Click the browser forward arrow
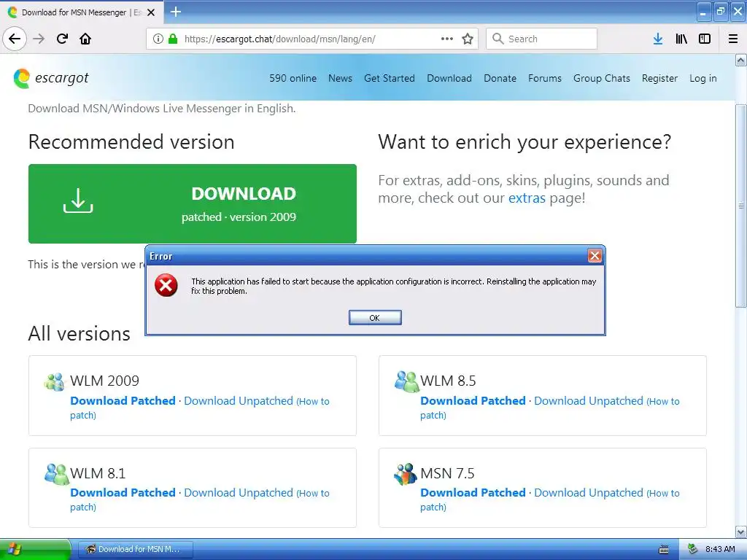The width and height of the screenshot is (747, 560). coord(39,39)
